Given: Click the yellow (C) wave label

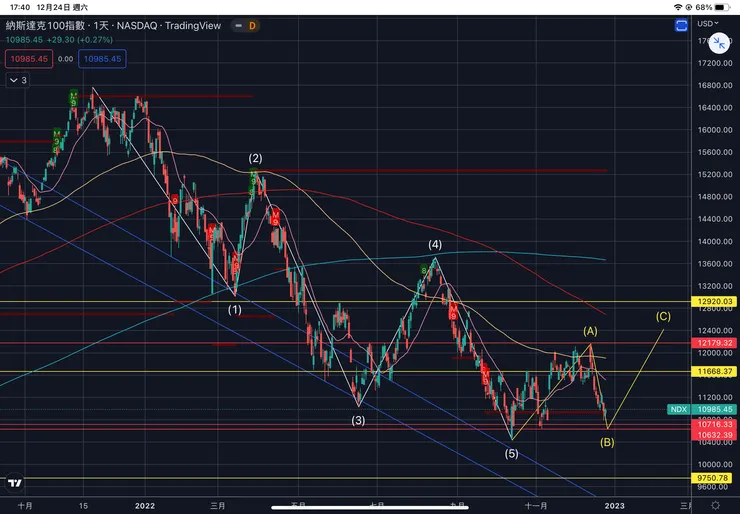Looking at the screenshot, I should click(x=663, y=316).
